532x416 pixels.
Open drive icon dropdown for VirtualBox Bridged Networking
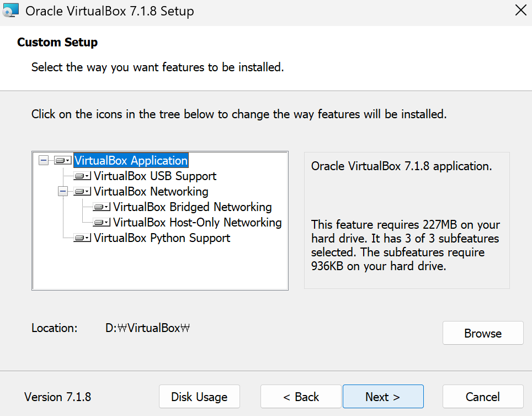point(102,207)
